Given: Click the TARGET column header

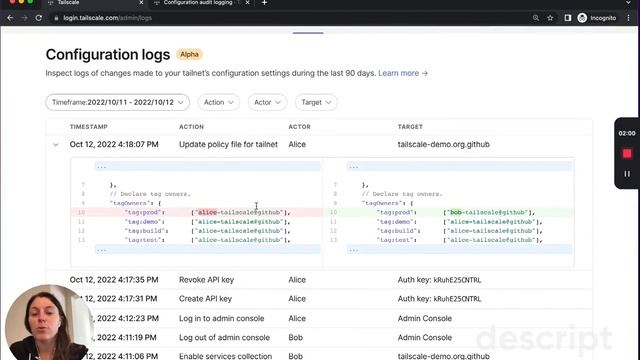Looking at the screenshot, I should [410, 127].
